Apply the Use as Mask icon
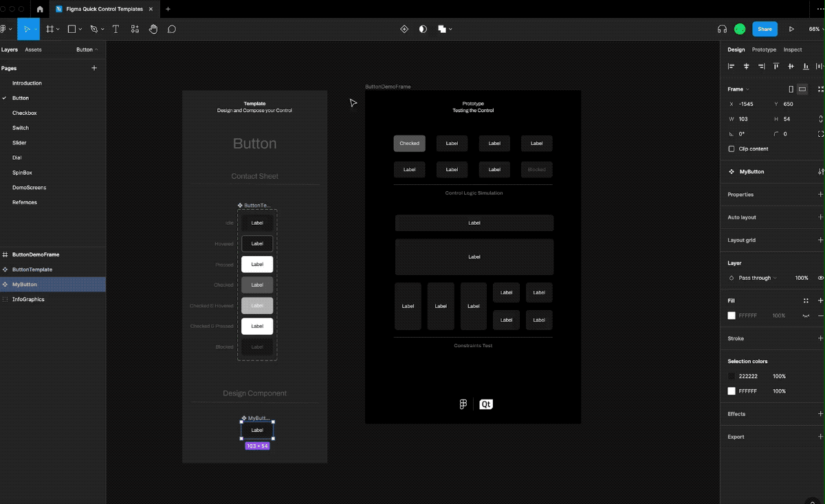Screen dimensions: 825x504 click(423, 29)
